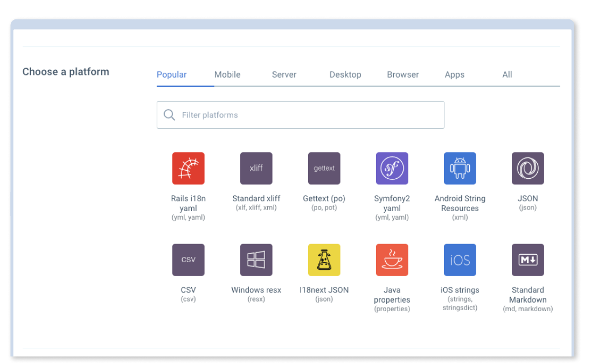
Task: Open the Mobile platforms tab
Action: (x=227, y=75)
